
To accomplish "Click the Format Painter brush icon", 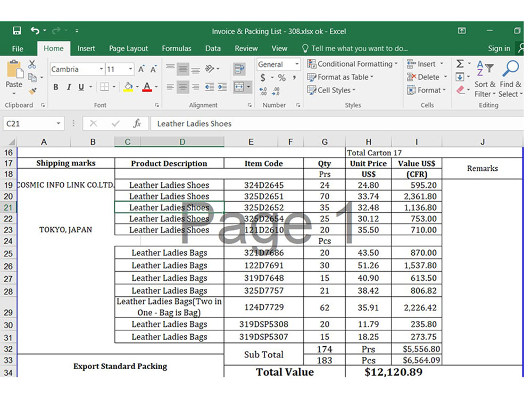I will tap(32, 91).
